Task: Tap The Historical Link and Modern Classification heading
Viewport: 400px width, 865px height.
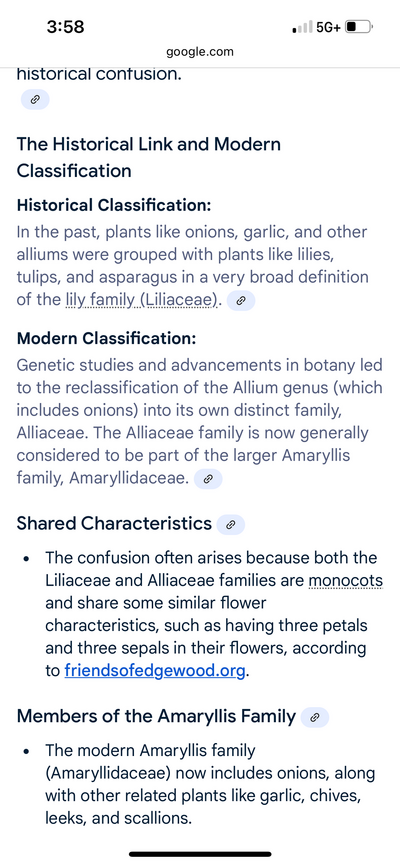Action: (x=149, y=157)
